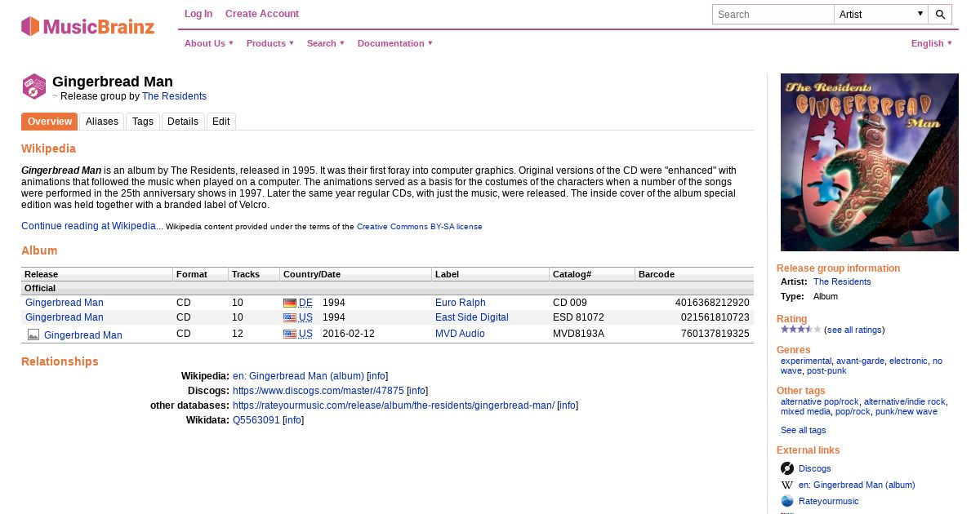
Task: Click the Wikidata Q5563091 link
Action: pos(256,420)
